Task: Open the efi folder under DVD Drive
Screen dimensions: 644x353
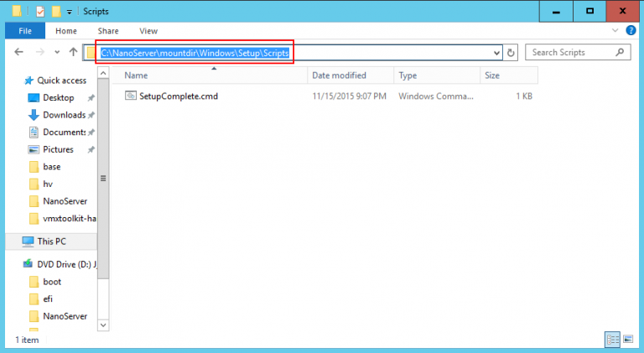Action: click(x=48, y=298)
